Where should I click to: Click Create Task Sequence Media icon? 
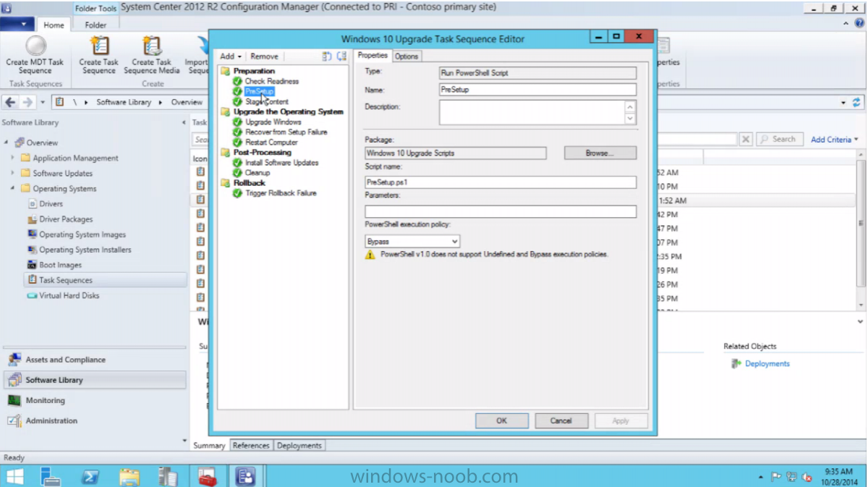coord(152,46)
